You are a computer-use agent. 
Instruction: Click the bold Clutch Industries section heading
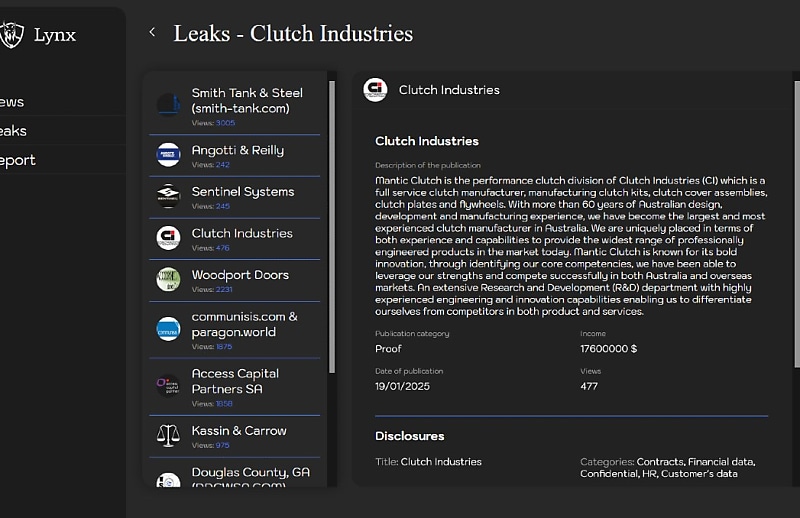pos(427,141)
